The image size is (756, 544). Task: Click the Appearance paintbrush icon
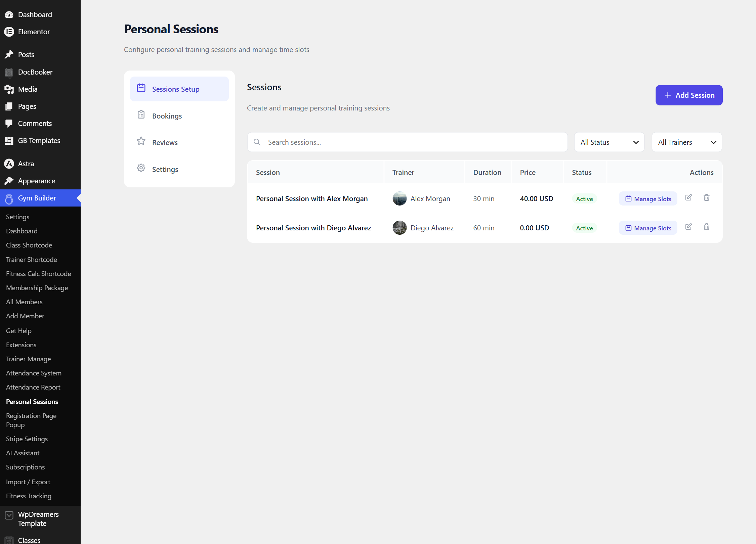coord(9,181)
